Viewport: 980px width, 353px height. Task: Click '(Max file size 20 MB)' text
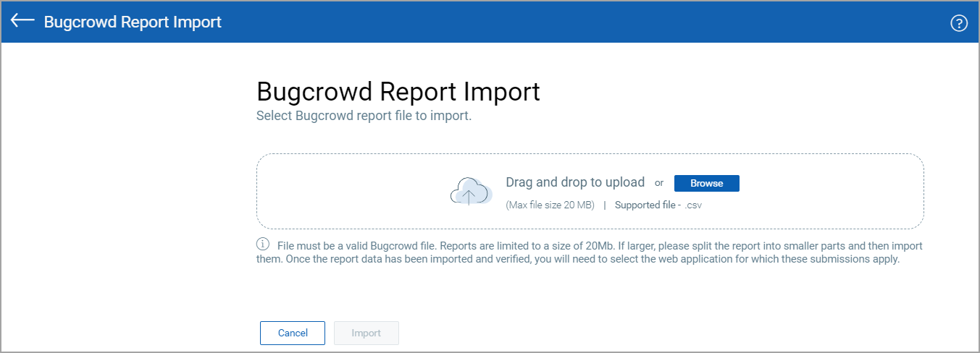550,205
